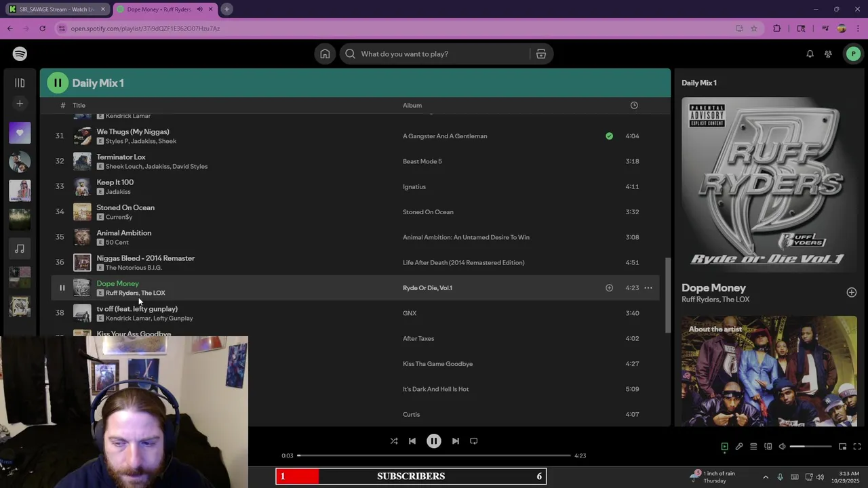Add Dope Money row to Liked Songs
868x488 pixels.
click(609, 288)
